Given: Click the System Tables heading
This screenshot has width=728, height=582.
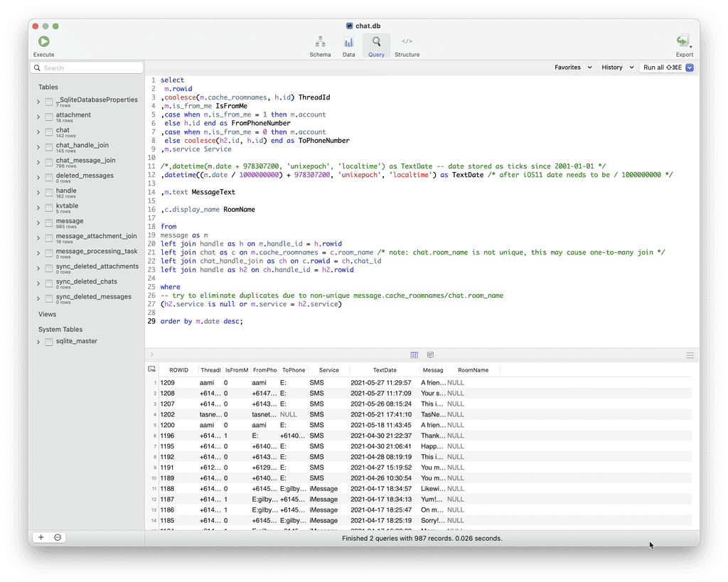Looking at the screenshot, I should point(60,330).
